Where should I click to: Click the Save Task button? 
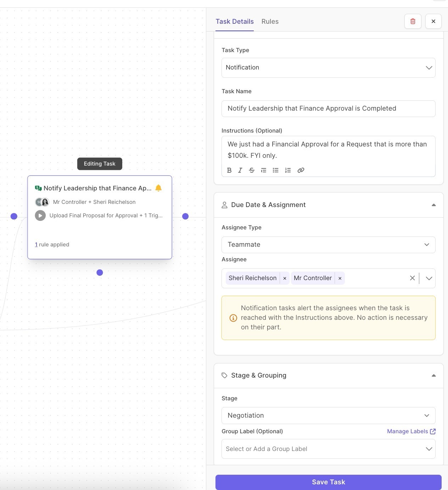click(328, 482)
